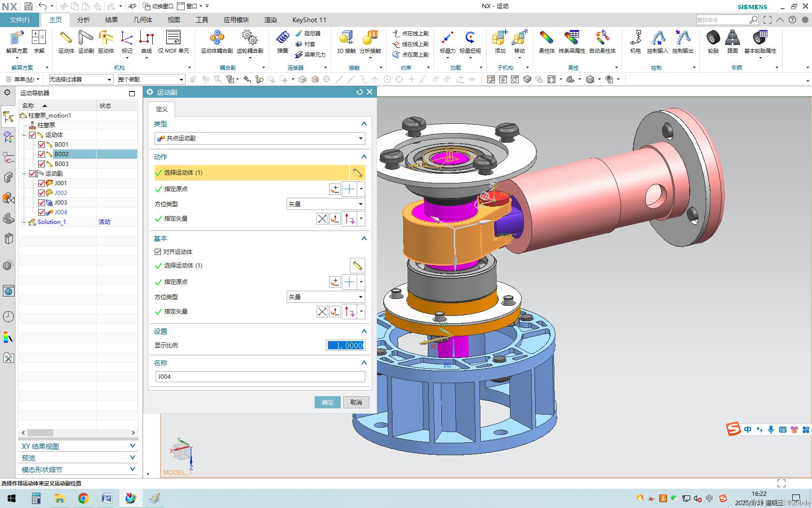The image size is (812, 508).
Task: Open the 整个装配 filter dropdown
Action: 151,79
